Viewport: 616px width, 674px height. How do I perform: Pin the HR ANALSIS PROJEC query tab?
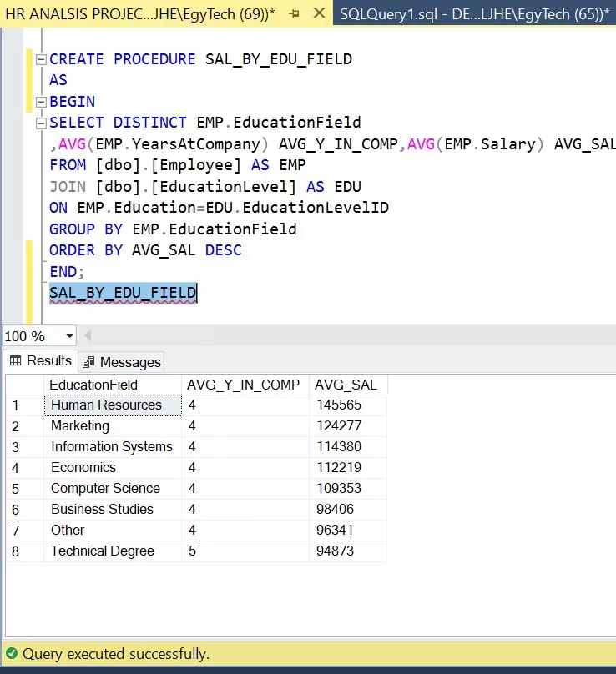[295, 13]
